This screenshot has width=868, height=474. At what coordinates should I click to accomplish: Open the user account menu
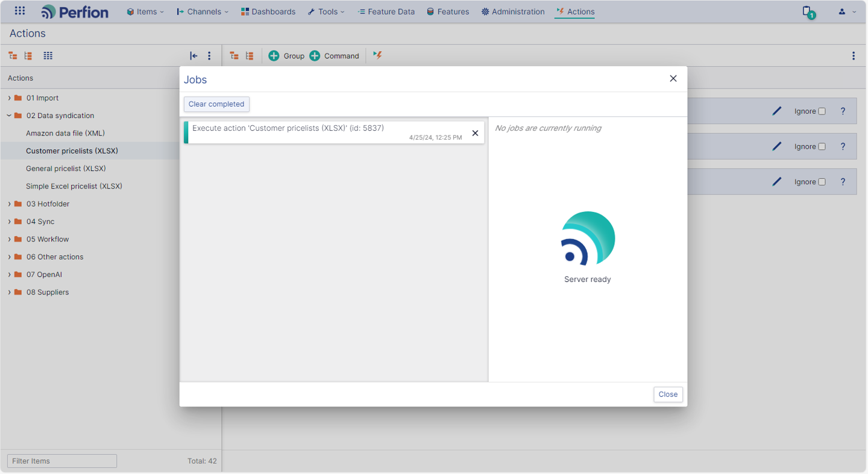point(847,11)
